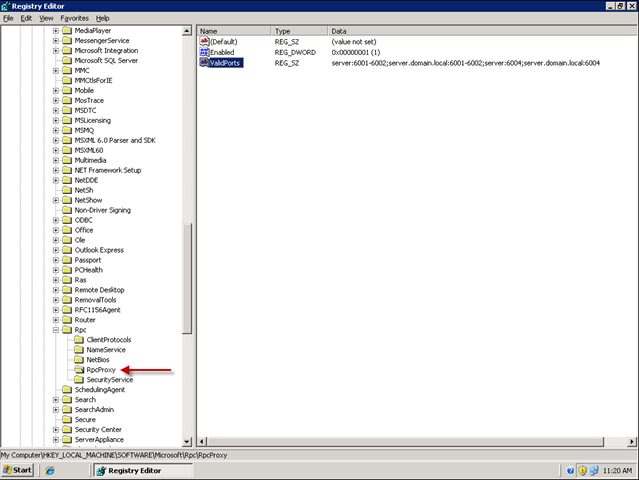Expand the Office key
This screenshot has height=480, width=639.
tap(56, 230)
